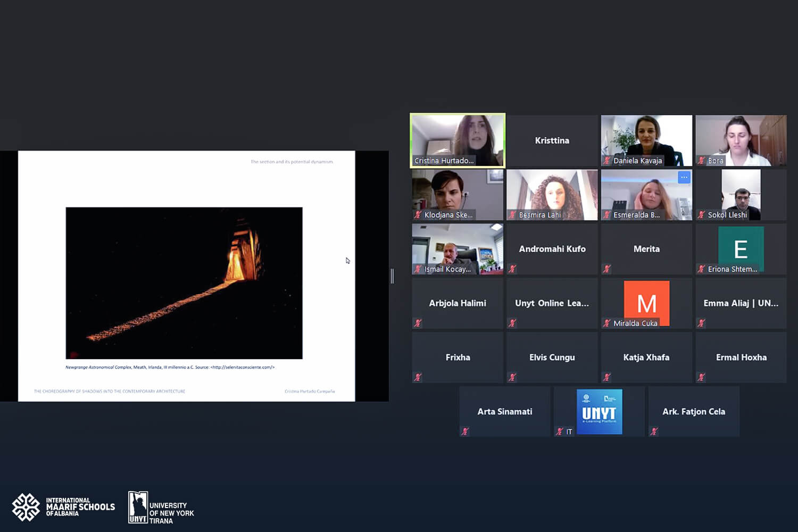This screenshot has height=532, width=798.
Task: Click muted mic icon on Besmira Lahi's tile
Action: (512, 215)
